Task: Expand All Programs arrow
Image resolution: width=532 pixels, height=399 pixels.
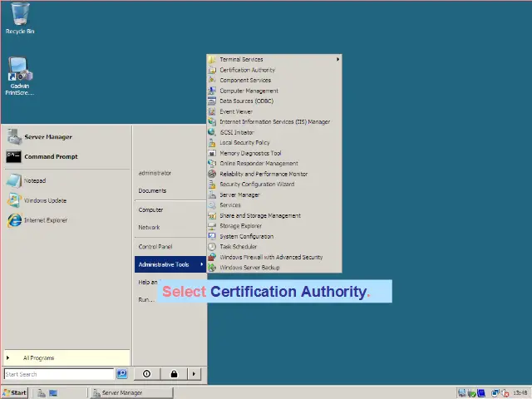Action: pyautogui.click(x=7, y=357)
